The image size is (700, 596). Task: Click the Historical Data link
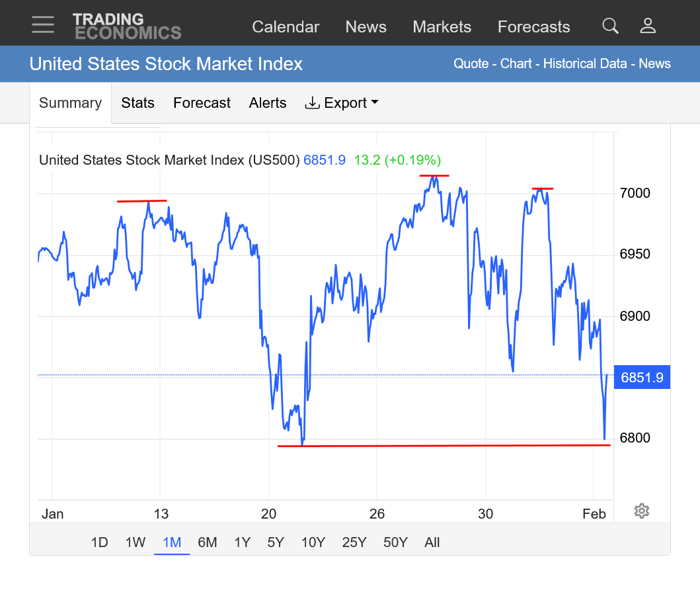[x=584, y=64]
